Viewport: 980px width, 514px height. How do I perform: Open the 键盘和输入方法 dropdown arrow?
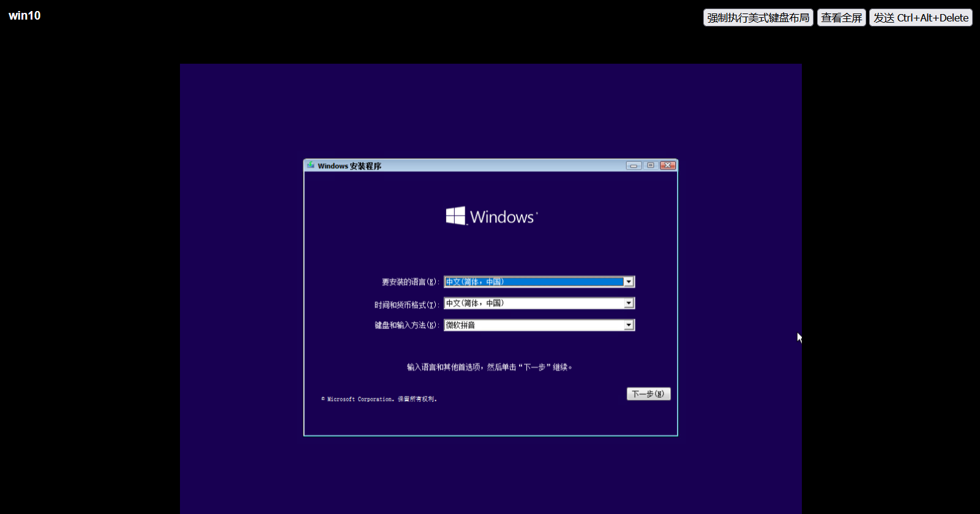point(629,325)
